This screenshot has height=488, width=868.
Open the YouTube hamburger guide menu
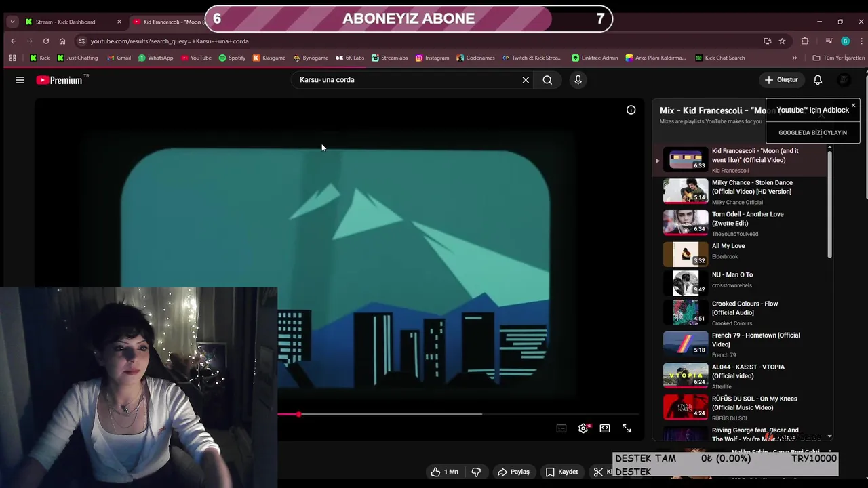[20, 80]
